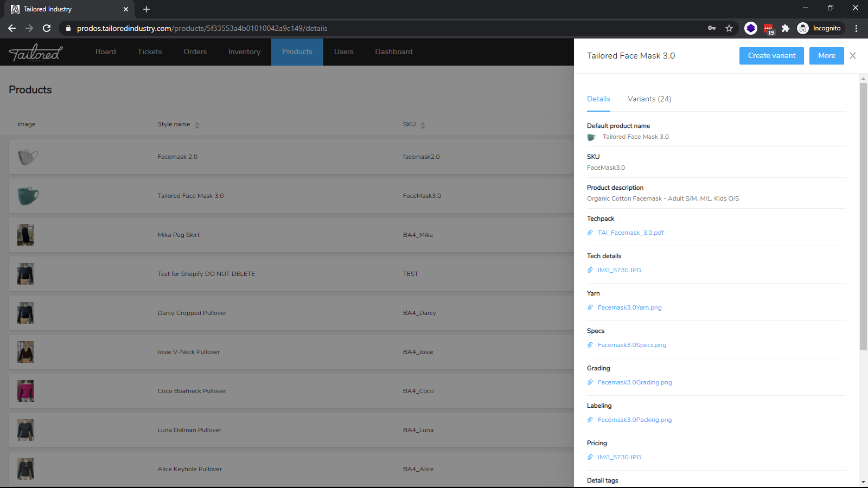Click the panel scrollbar down arrow
868x488 pixels.
(863, 482)
